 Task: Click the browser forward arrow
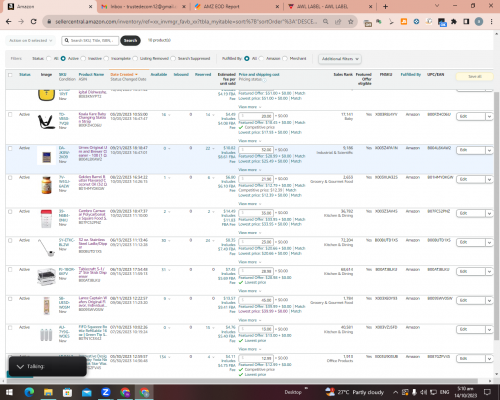(21, 21)
